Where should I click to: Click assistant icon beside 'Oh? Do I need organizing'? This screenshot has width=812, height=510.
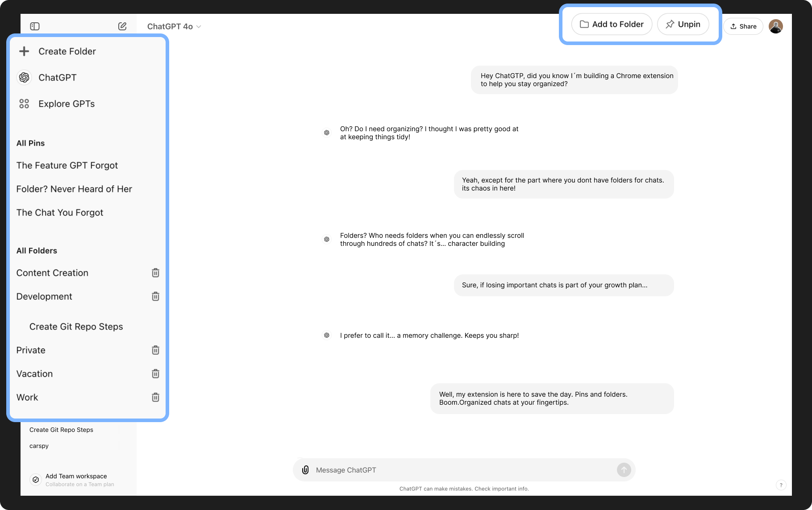(327, 133)
